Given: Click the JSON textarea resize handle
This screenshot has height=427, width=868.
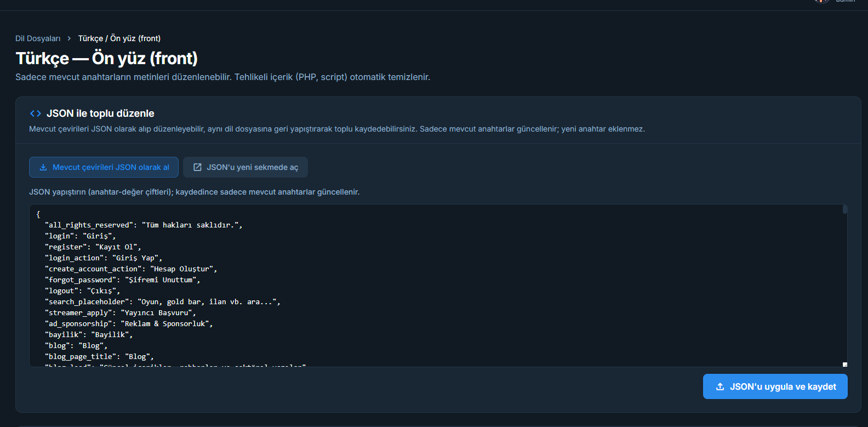Looking at the screenshot, I should pyautogui.click(x=844, y=364).
